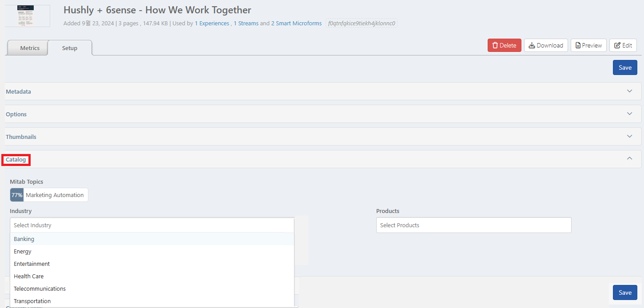Switch to the Setup tab
Screen dimensions: 644x308
(69, 48)
